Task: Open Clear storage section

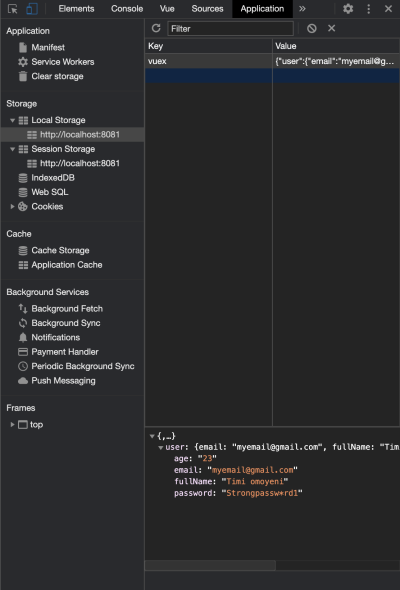Action: point(57,76)
